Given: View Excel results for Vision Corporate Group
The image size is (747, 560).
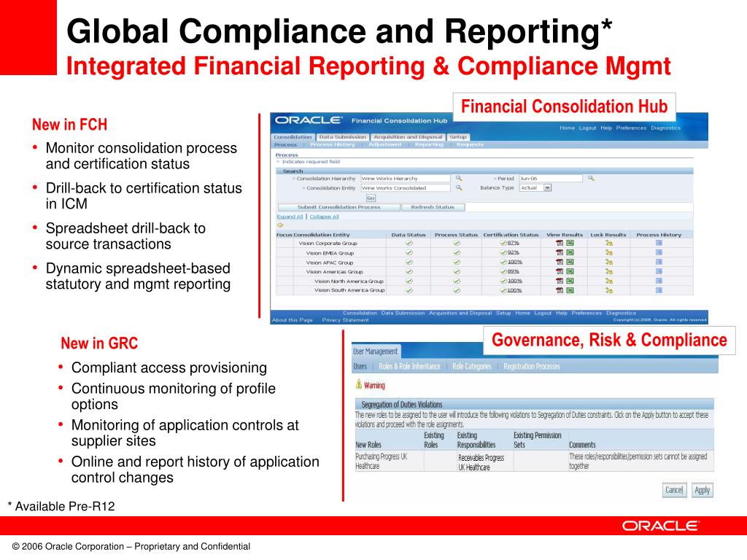Looking at the screenshot, I should tap(570, 243).
